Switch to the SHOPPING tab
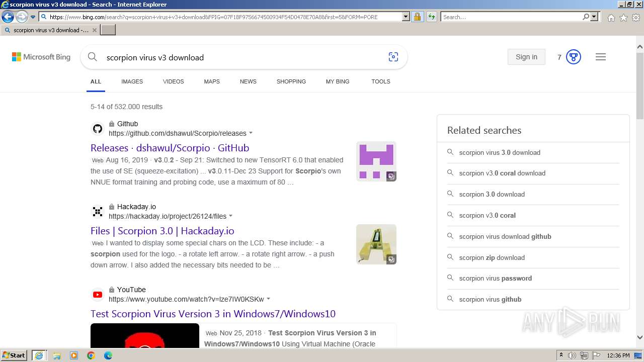The image size is (644, 362). pos(291,81)
